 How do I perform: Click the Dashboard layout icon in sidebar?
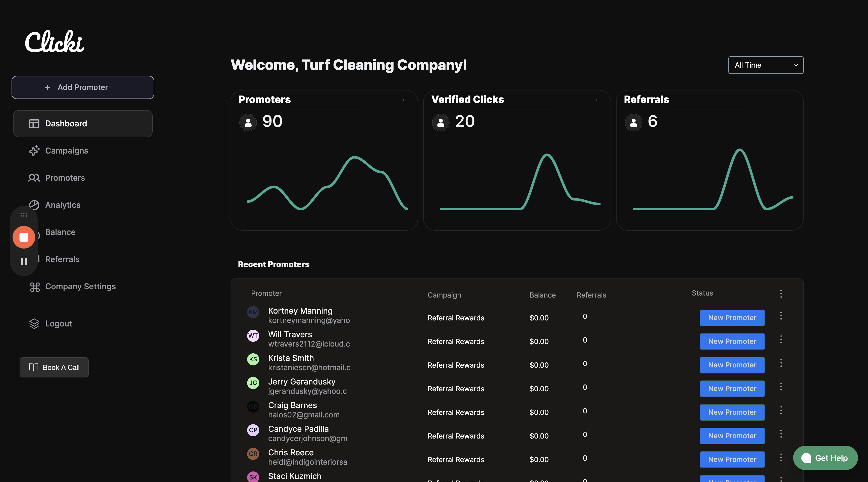click(34, 124)
